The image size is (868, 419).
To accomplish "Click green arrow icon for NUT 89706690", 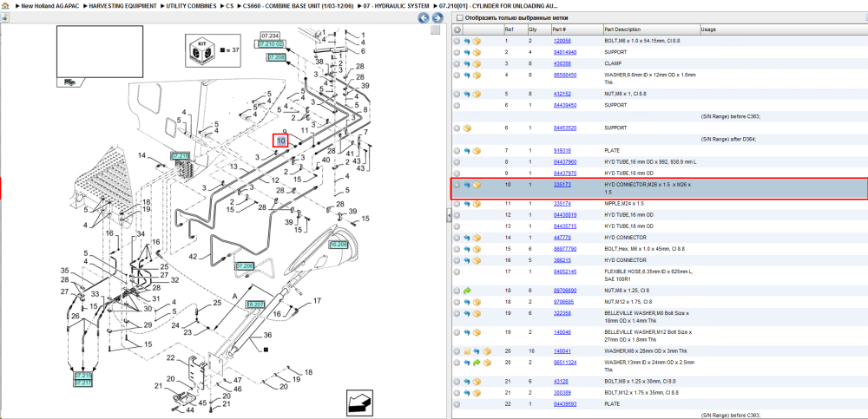I will click(x=467, y=290).
